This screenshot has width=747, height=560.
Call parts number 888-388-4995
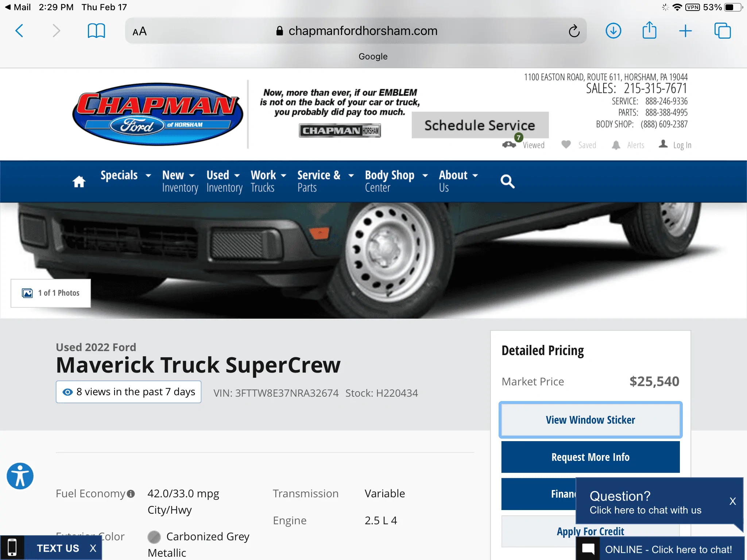[666, 112]
